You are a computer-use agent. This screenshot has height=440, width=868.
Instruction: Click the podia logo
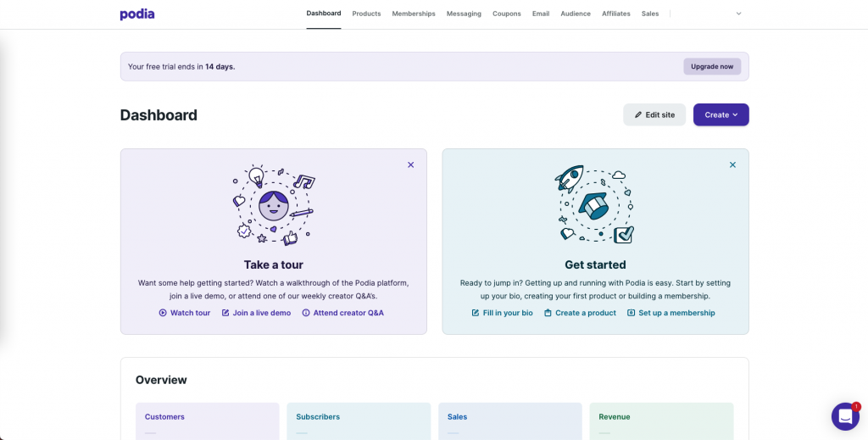point(136,14)
